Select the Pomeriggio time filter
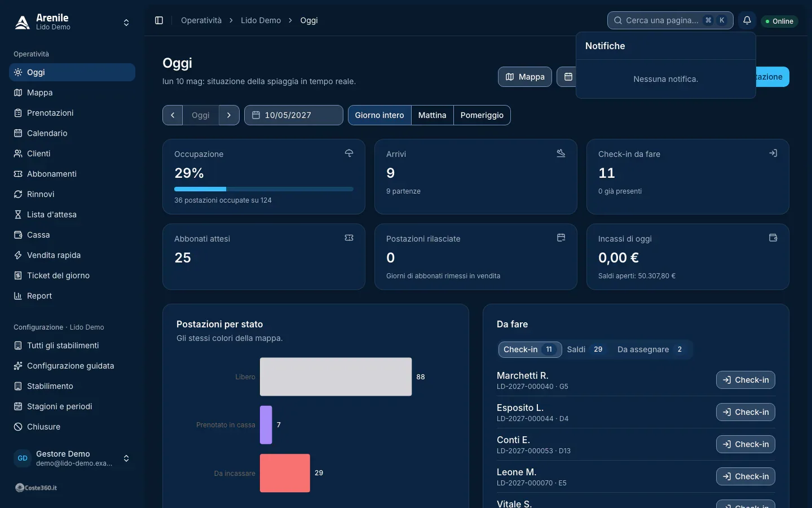Image resolution: width=812 pixels, height=508 pixels. click(482, 115)
